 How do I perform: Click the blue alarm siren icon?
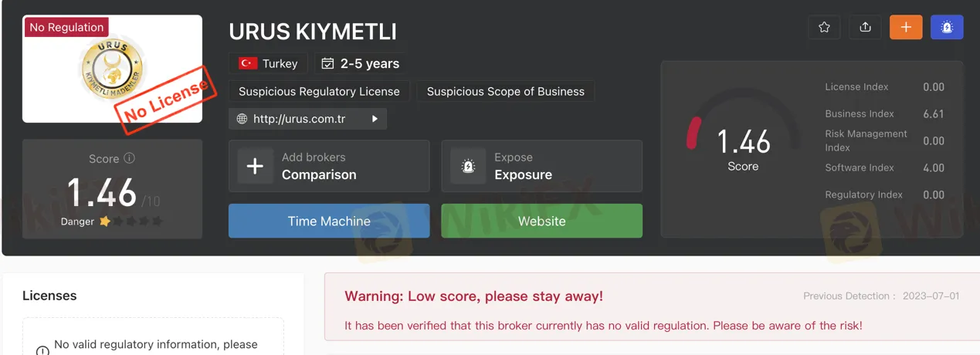[x=947, y=27]
